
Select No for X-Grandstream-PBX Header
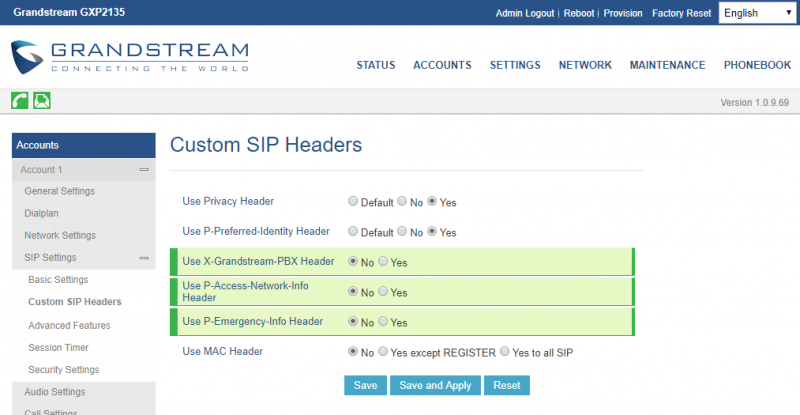[x=353, y=261]
